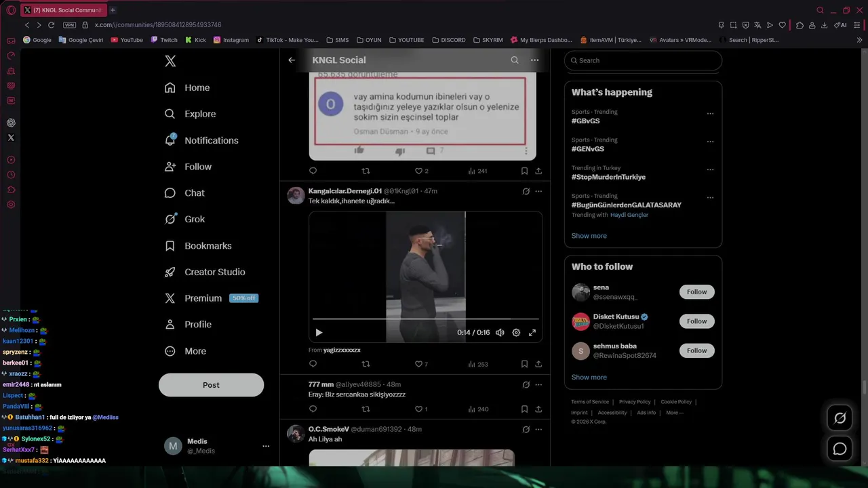Screen dimensions: 868x488
Task: Go back with the KNGL Social arrow
Action: click(292, 60)
